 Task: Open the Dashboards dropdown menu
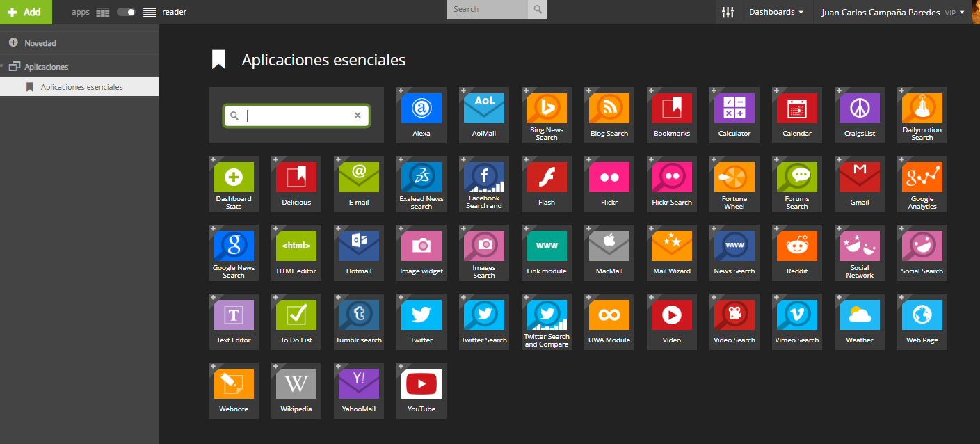point(776,12)
